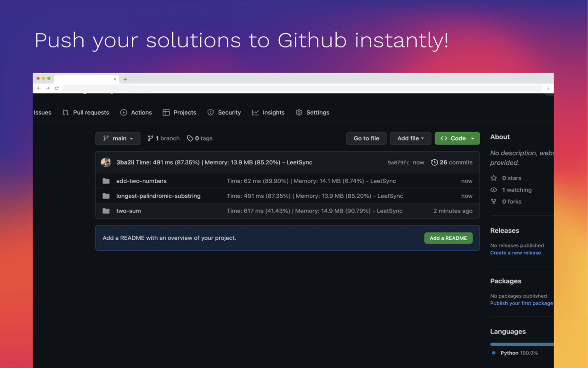Click the Add a README button
The width and height of the screenshot is (588, 368).
click(448, 238)
